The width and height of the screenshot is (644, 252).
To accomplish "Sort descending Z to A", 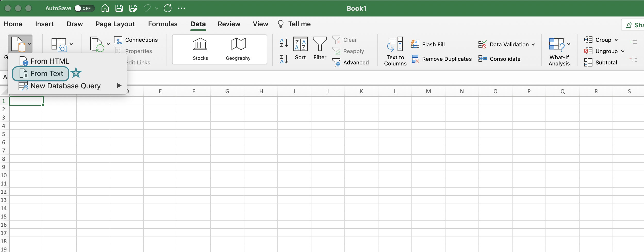I will click(284, 59).
